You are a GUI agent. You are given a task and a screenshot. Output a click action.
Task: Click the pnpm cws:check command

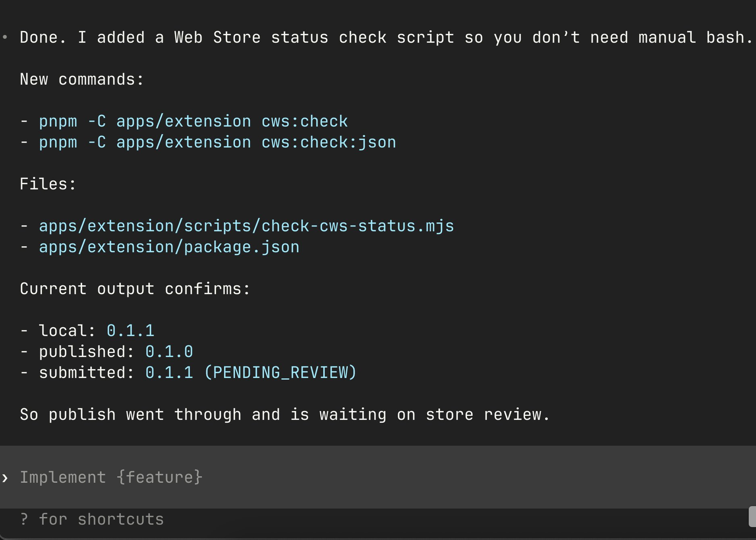tap(193, 121)
